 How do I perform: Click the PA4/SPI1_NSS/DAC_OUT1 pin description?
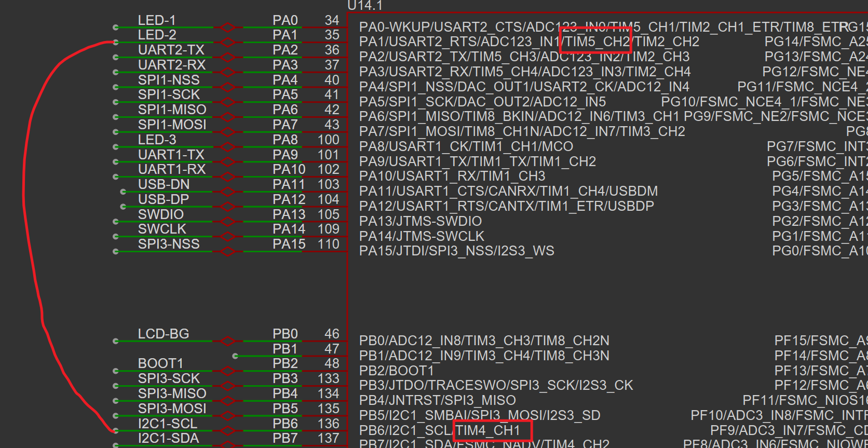[x=524, y=87]
